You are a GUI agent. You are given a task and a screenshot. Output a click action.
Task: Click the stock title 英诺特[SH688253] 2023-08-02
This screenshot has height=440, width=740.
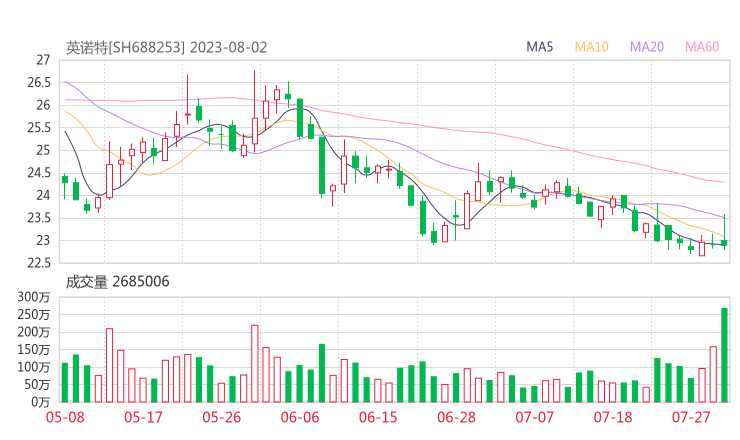pyautogui.click(x=167, y=48)
